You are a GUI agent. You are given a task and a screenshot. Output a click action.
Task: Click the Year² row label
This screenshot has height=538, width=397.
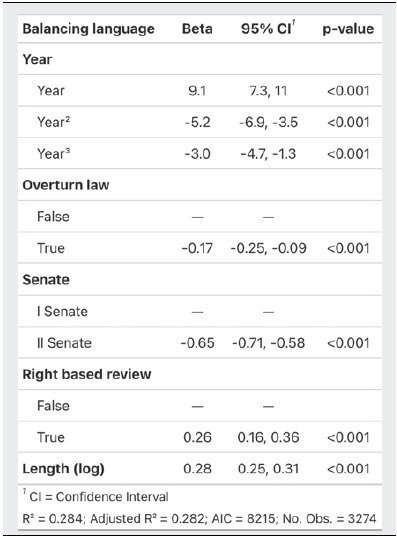tap(54, 122)
